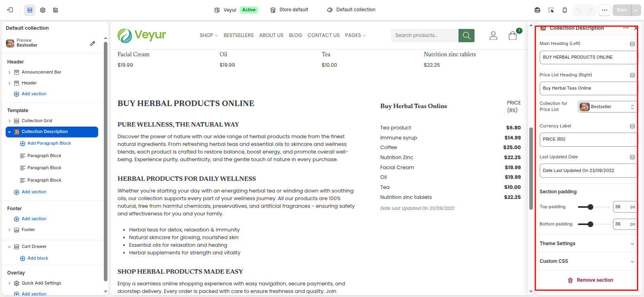
Task: Click the search magnifier button in preview
Action: click(x=466, y=35)
